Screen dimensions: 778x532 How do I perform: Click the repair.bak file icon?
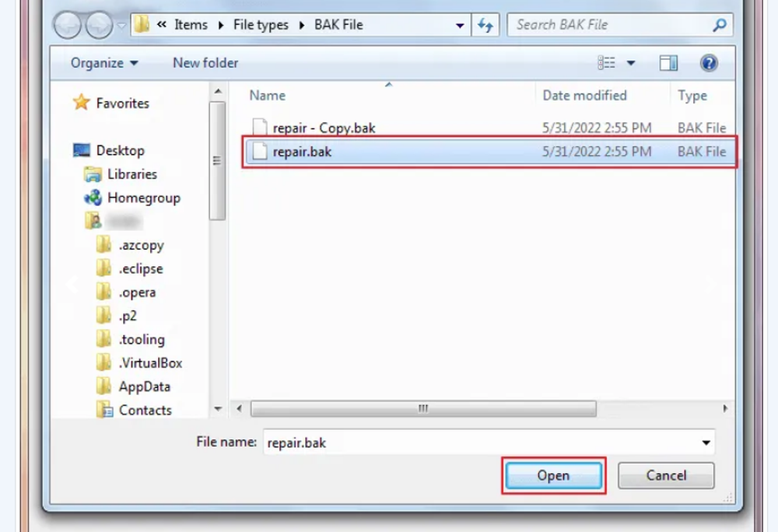[260, 152]
